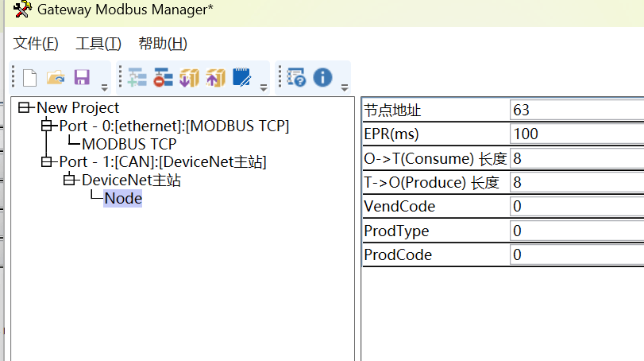Screen dimensions: 644x361
Task: Grab the node toolbar grip handle
Action: (121, 76)
